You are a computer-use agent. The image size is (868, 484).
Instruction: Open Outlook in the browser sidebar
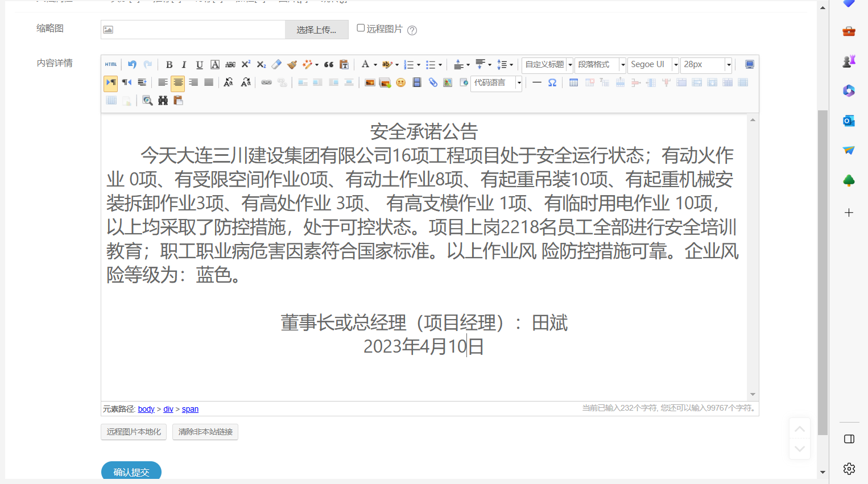click(x=849, y=121)
